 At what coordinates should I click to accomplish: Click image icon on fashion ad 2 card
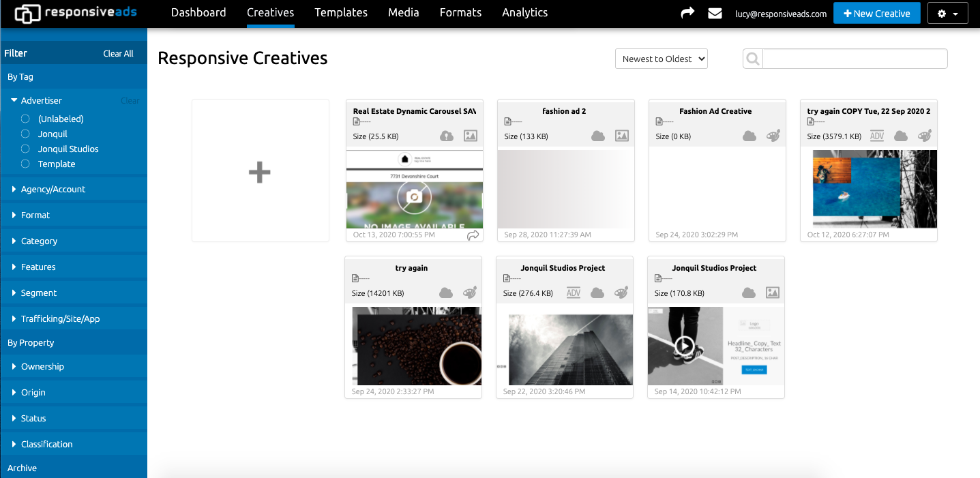pyautogui.click(x=621, y=136)
